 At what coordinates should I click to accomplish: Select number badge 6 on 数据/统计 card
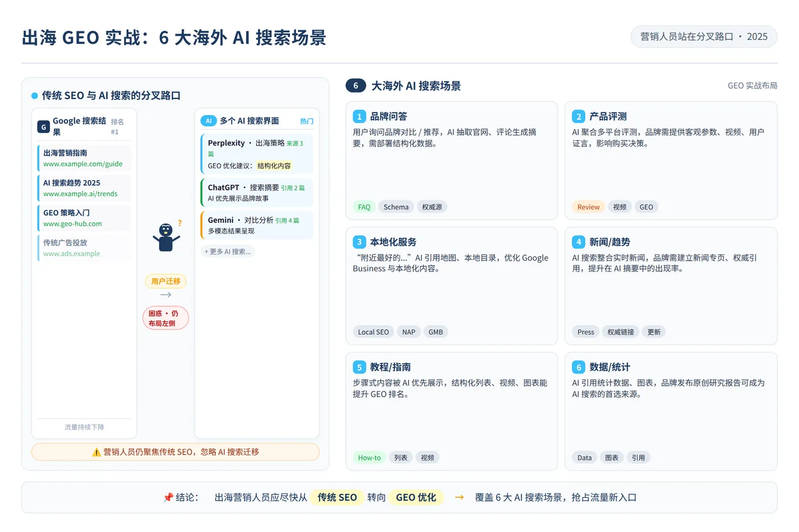(x=579, y=367)
